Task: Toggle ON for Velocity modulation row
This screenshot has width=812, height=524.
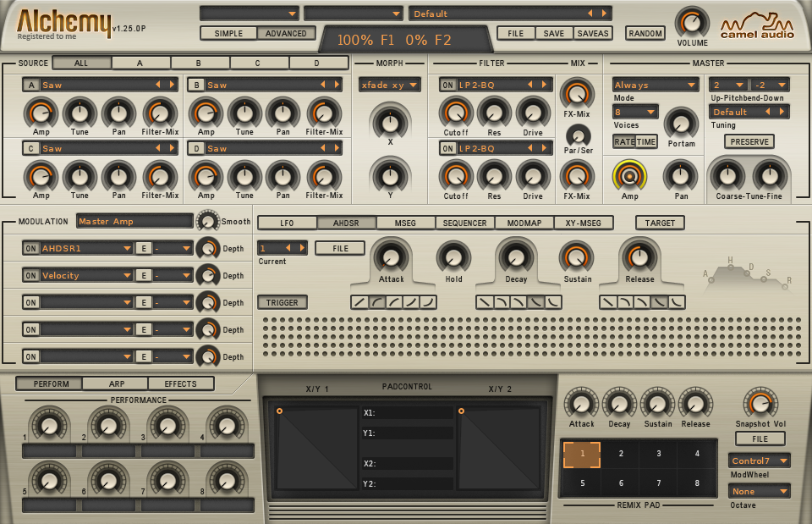Action: pyautogui.click(x=31, y=276)
